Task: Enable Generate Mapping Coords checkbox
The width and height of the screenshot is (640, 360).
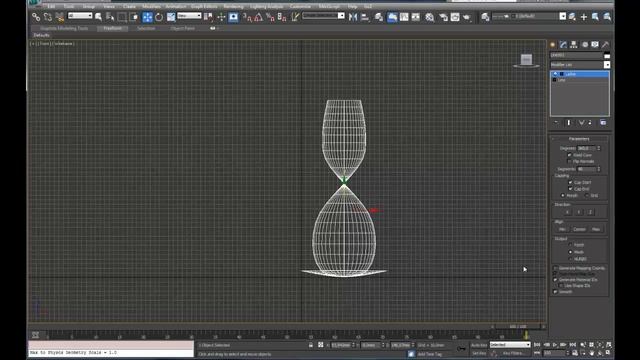Action: [556, 268]
